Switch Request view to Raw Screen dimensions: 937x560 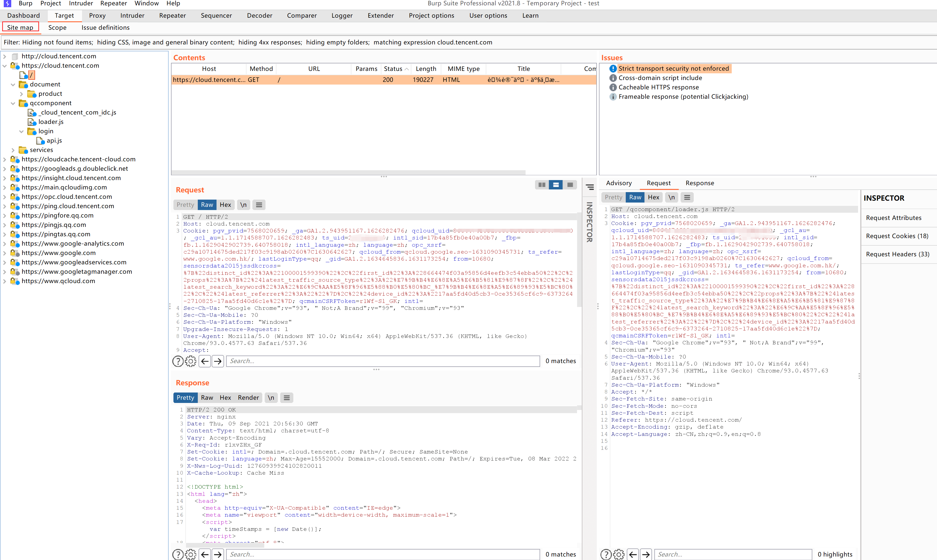pos(207,205)
